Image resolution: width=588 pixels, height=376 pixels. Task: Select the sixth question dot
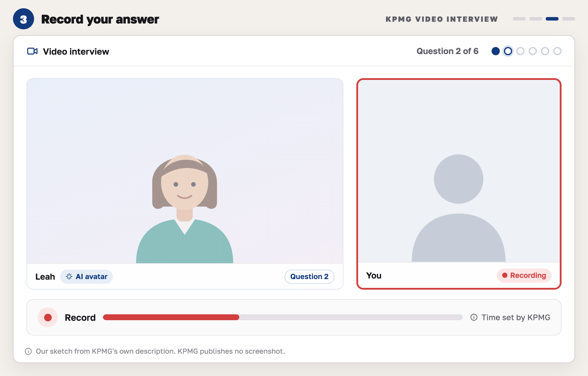[x=557, y=51]
